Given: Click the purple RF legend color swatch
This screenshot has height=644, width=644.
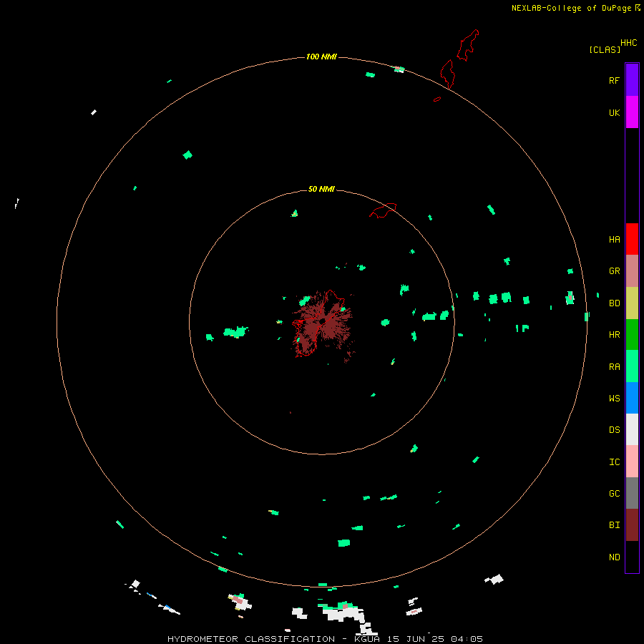Looking at the screenshot, I should pos(632,80).
